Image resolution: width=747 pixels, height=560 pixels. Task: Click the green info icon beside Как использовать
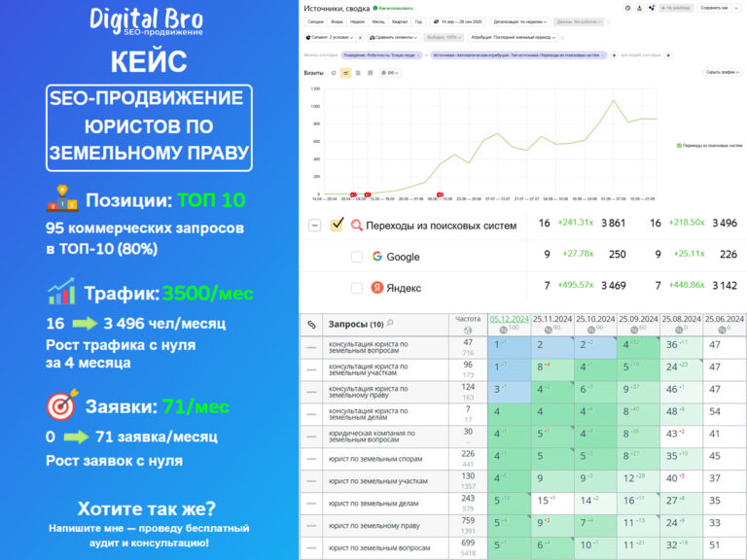375,8
